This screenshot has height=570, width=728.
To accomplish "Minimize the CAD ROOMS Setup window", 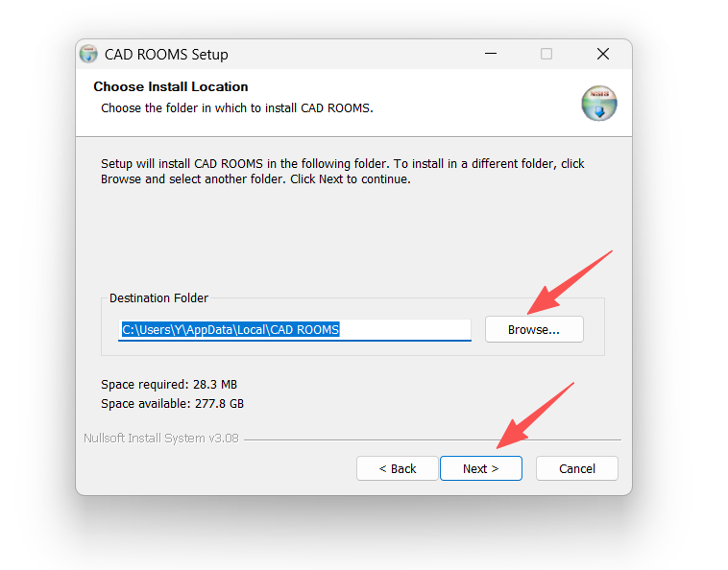I will [x=490, y=55].
